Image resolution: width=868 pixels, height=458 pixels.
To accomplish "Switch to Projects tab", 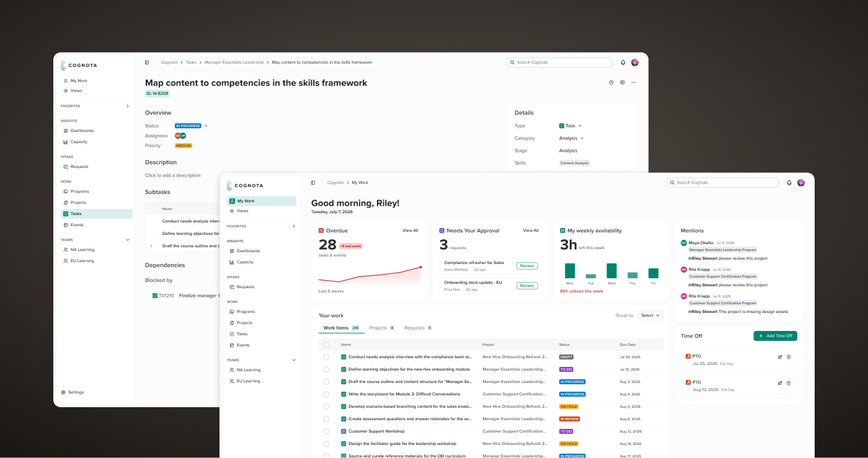I will pos(382,328).
